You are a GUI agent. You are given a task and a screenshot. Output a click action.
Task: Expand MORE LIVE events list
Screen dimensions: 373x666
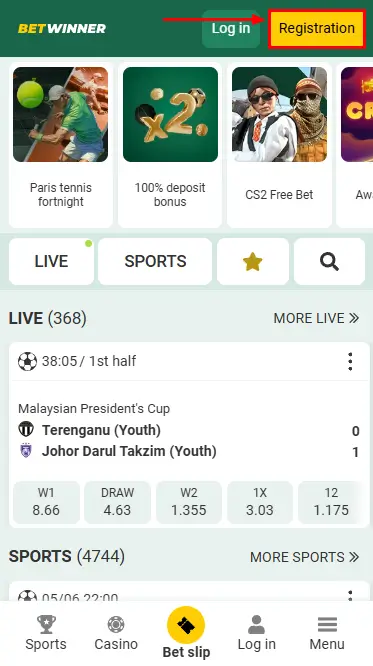click(x=316, y=318)
